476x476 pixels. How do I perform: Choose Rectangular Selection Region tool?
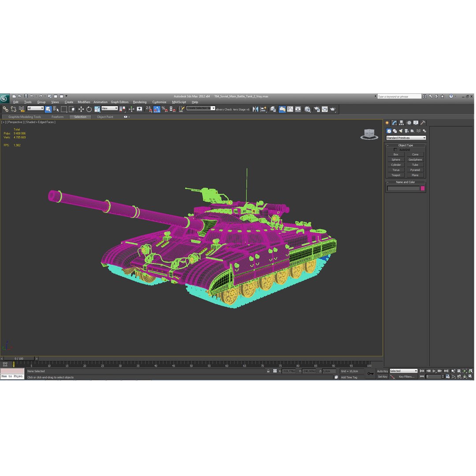64,109
